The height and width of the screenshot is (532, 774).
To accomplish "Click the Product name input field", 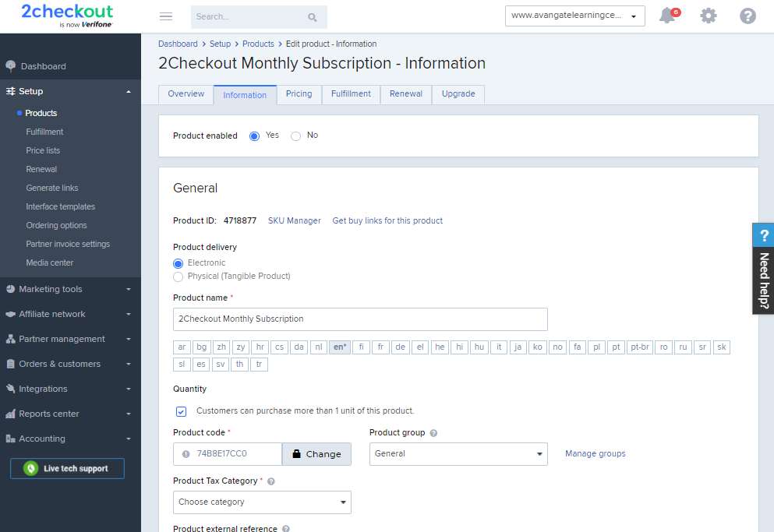I will point(360,319).
